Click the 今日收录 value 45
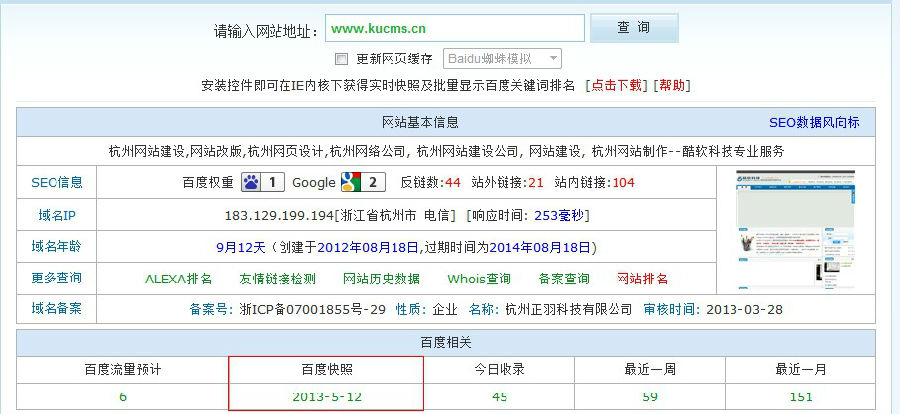900x414 pixels. [x=499, y=397]
